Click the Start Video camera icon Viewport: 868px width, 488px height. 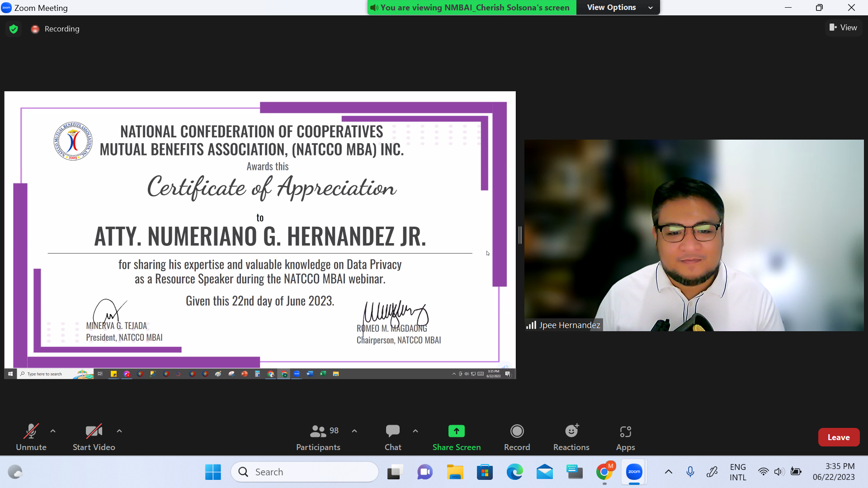point(94,432)
